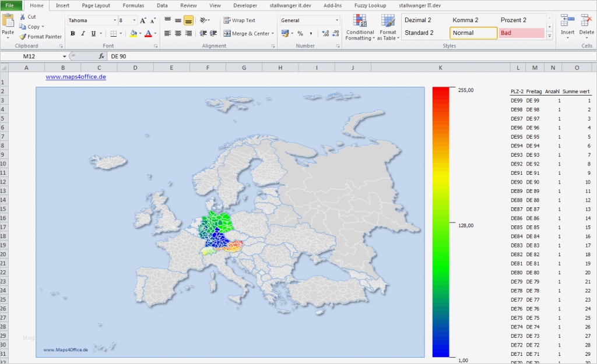Toggle Wrap Text for the cell
597x364 pixels.
tap(239, 20)
